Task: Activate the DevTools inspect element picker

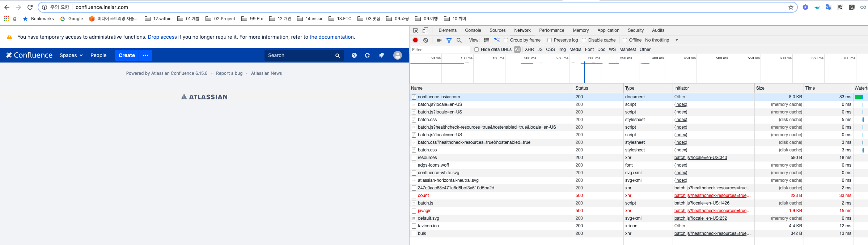Action: tap(415, 30)
